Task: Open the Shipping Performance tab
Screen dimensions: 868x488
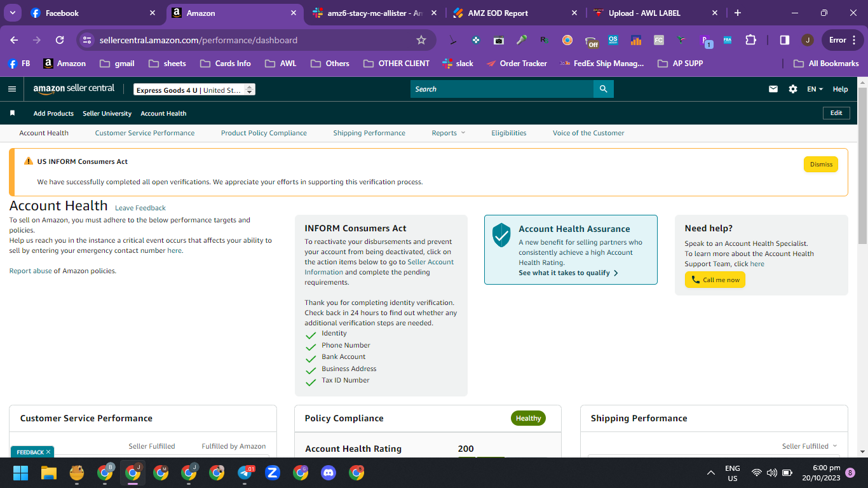Action: 369,133
